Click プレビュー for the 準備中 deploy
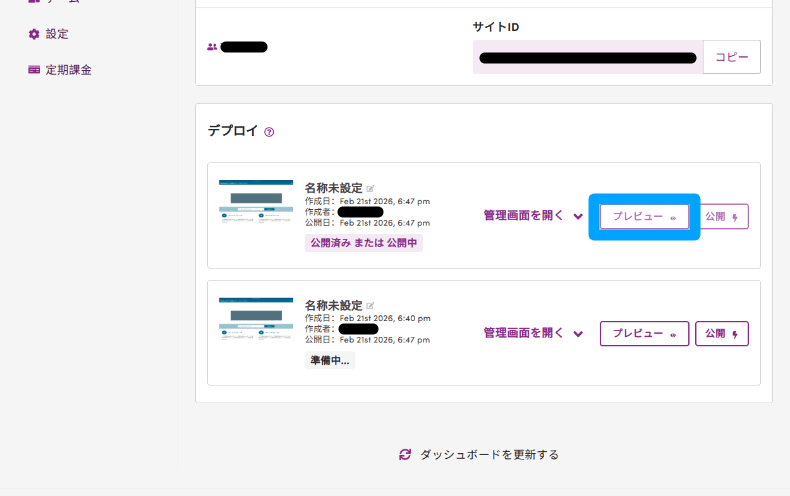 [x=644, y=334]
